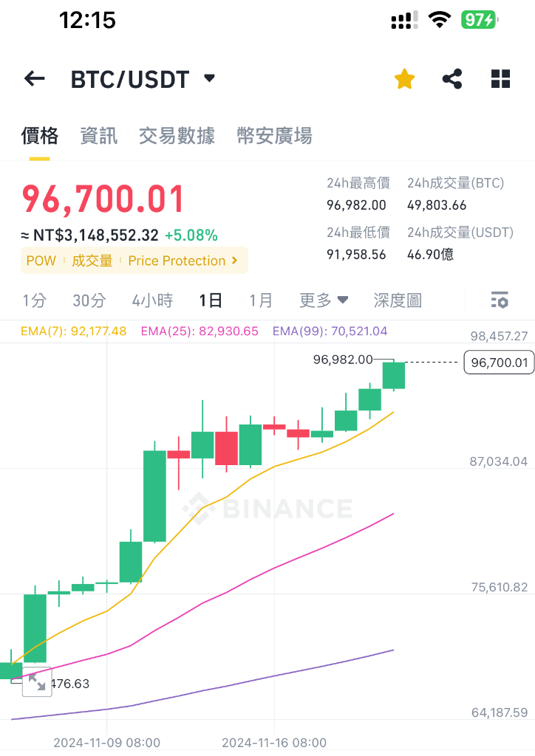This screenshot has width=535, height=756.
Task: Tap the EMA(25) indicator label
Action: pyautogui.click(x=200, y=331)
